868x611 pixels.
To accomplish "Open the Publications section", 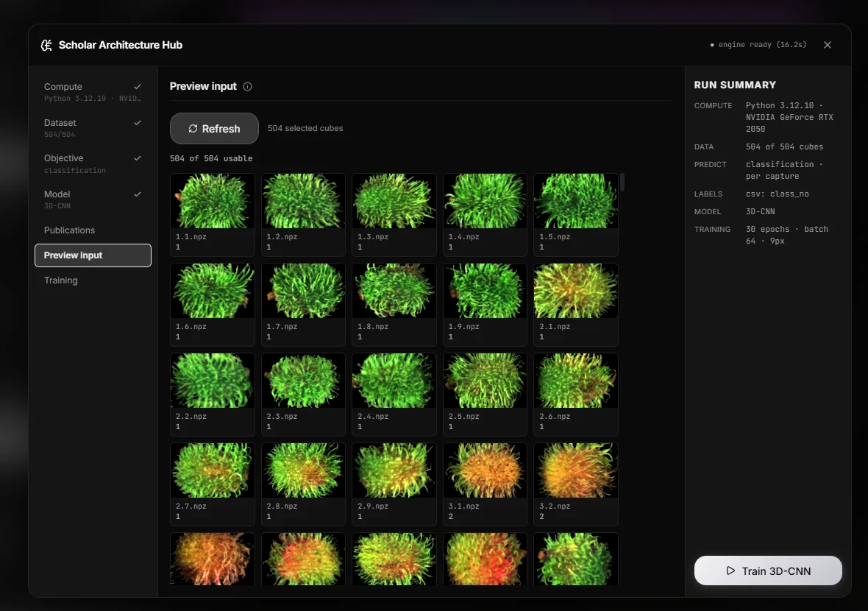I will 93,230.
